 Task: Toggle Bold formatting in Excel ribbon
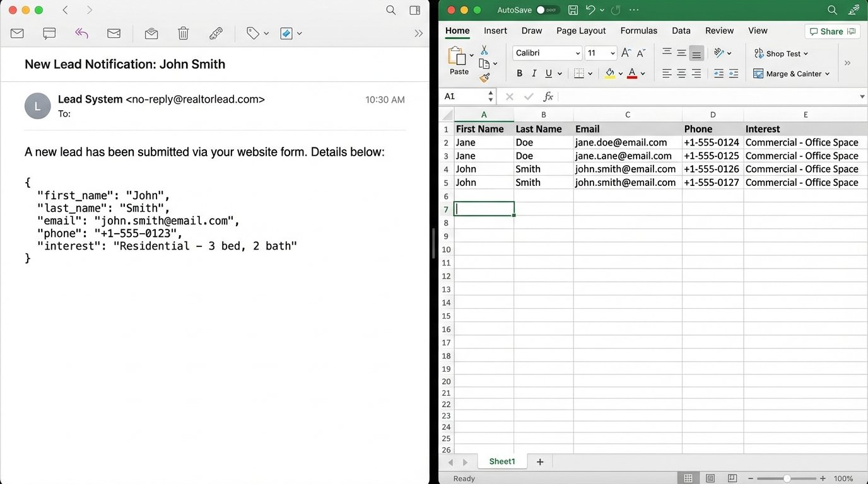520,74
